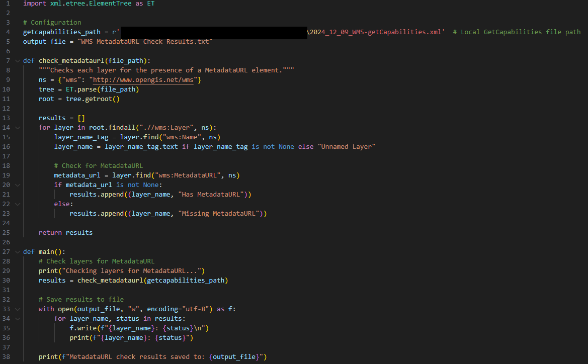Screen dimensions: 588x364
Task: Click the '# Check for MetadataURL' comment
Action: 99,166
